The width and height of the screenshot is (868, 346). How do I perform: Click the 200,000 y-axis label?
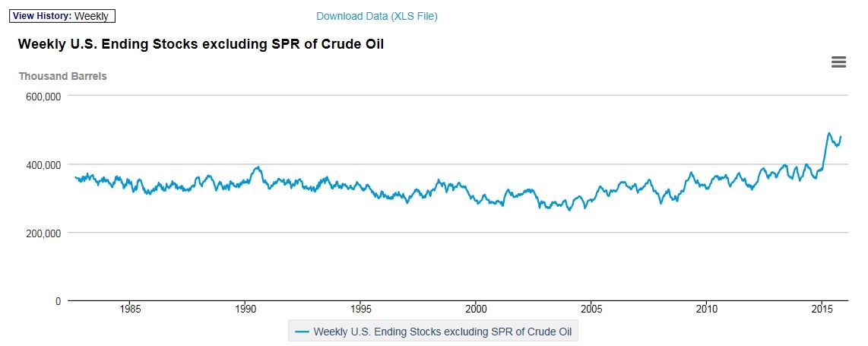pyautogui.click(x=44, y=233)
